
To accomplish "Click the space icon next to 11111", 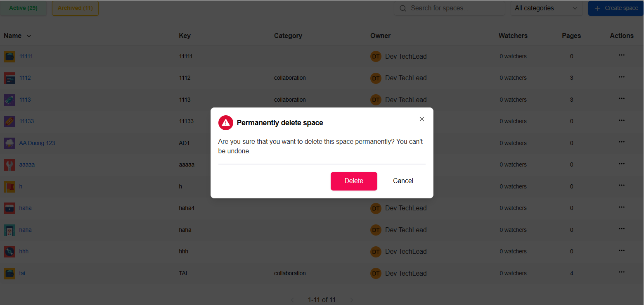I will tap(9, 56).
